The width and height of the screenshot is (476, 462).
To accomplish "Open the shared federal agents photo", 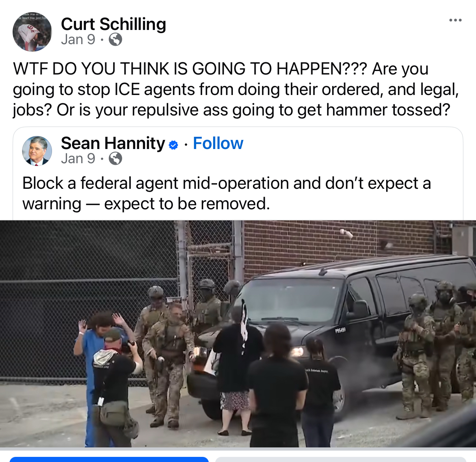I will tap(238, 334).
